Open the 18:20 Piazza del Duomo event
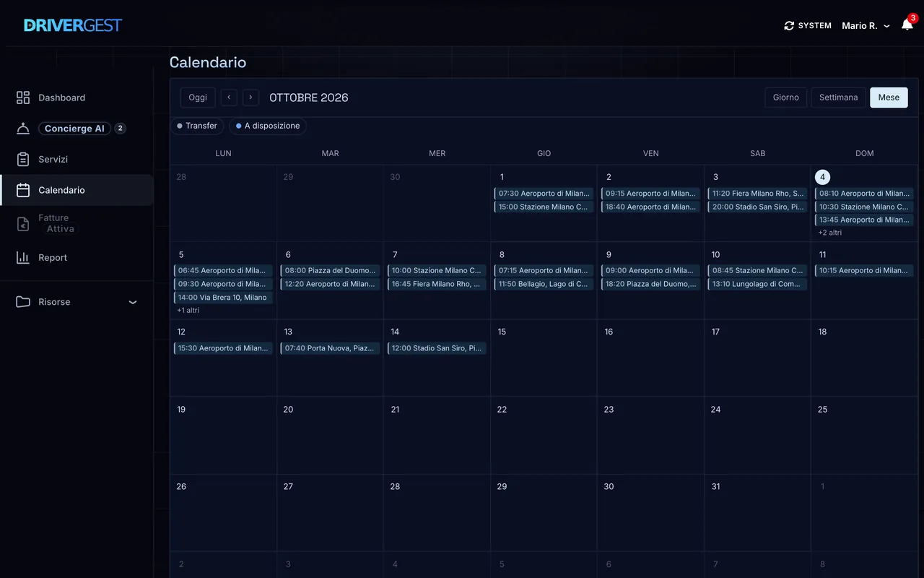The image size is (924, 578). [x=650, y=284]
